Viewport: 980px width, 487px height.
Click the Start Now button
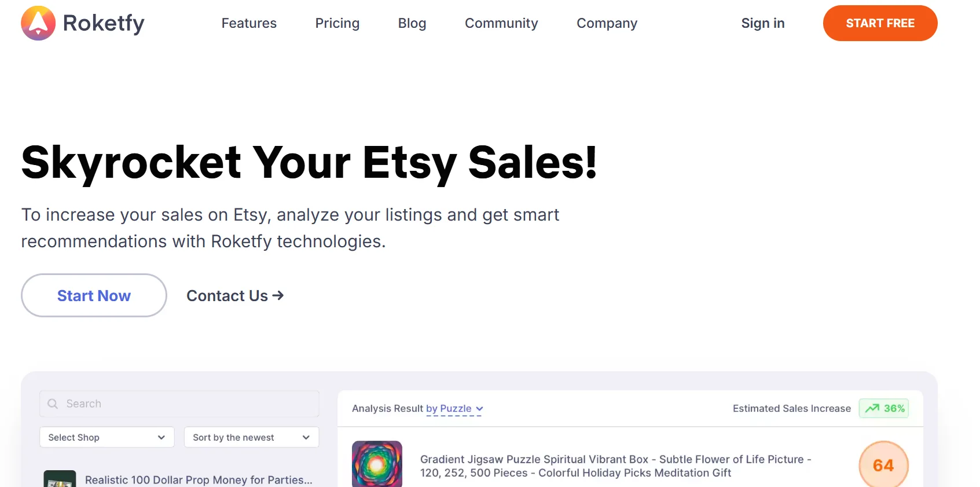(x=94, y=295)
